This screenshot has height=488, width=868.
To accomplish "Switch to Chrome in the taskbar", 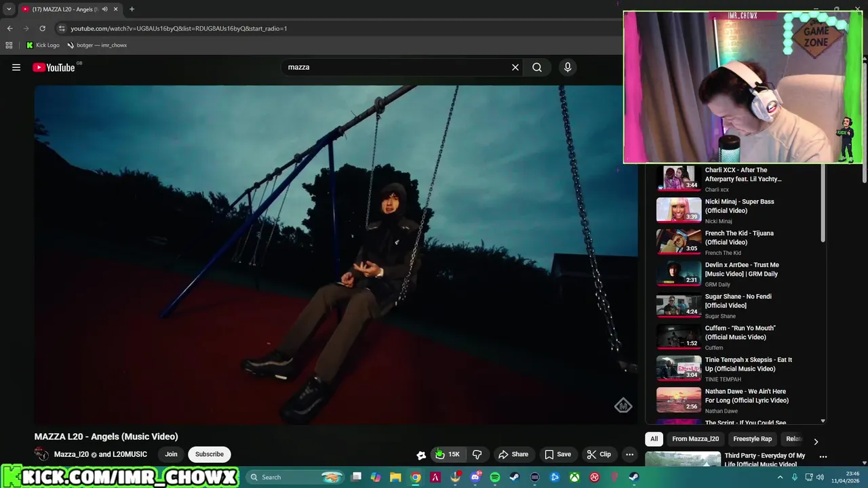I will (x=416, y=477).
